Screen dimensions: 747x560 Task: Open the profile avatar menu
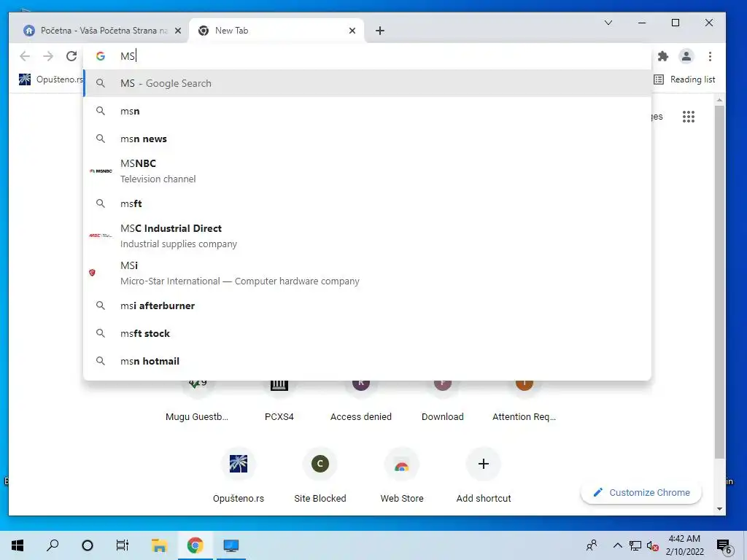[686, 56]
